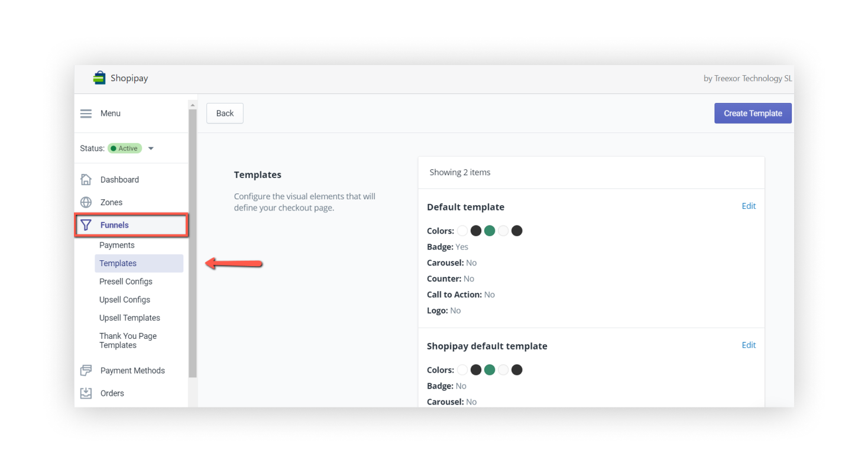Click the Dashboard house icon
This screenshot has width=868, height=472.
point(86,179)
